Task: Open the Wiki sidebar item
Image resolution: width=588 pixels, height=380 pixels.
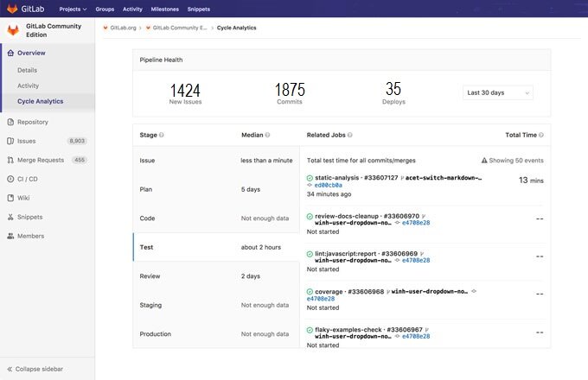Action: [x=23, y=198]
